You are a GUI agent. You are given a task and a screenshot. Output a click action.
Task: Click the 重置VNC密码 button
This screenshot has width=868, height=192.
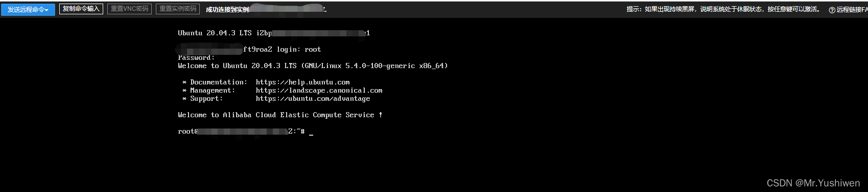[x=130, y=9]
